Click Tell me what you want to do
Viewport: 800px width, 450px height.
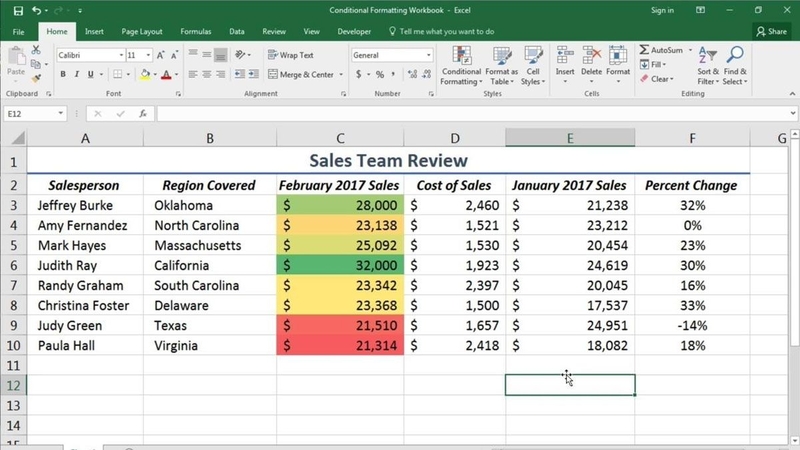[x=441, y=32]
